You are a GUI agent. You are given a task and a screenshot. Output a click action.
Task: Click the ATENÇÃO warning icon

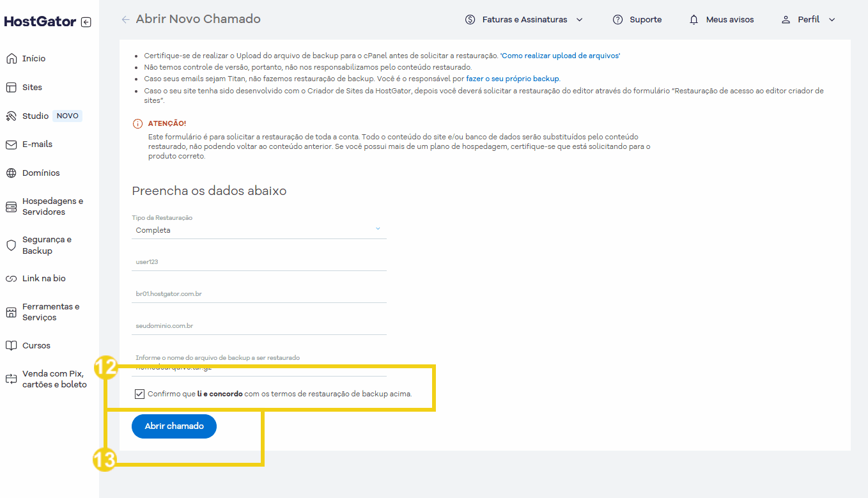[137, 124]
